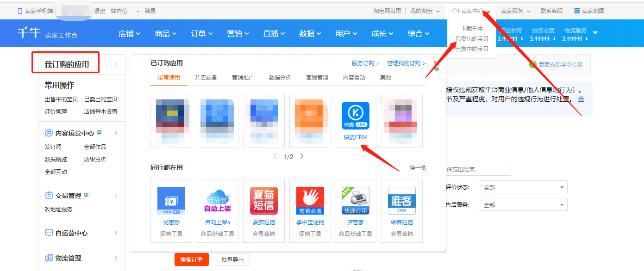The width and height of the screenshot is (644, 271).
Task: Switch to the 开店必备 tab
Action: (206, 77)
